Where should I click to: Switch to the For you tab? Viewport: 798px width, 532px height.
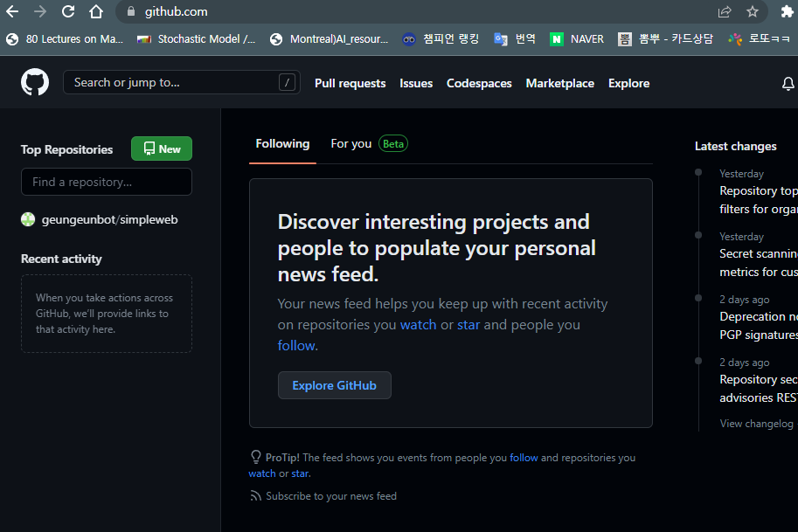coord(351,144)
